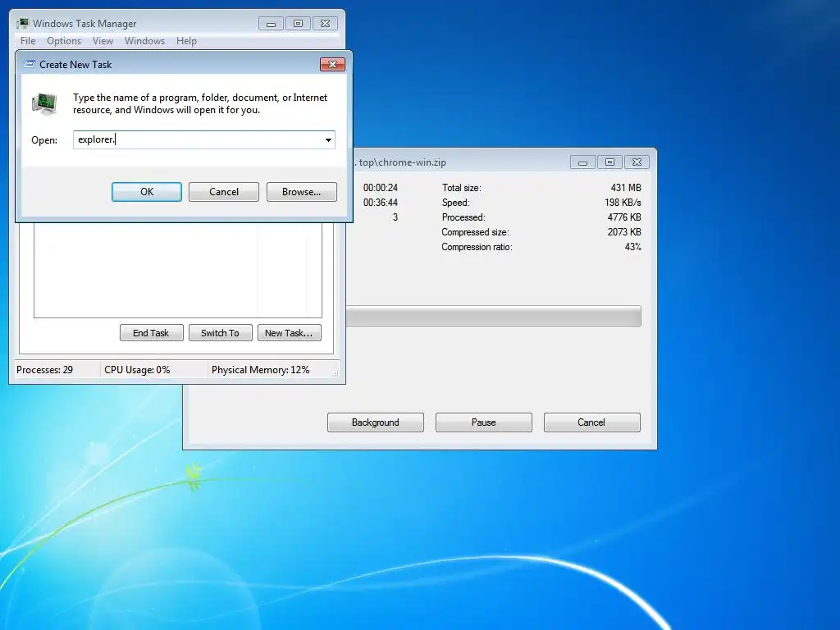This screenshot has width=840, height=630.
Task: Click the Windows Task Manager title text
Action: 84,24
